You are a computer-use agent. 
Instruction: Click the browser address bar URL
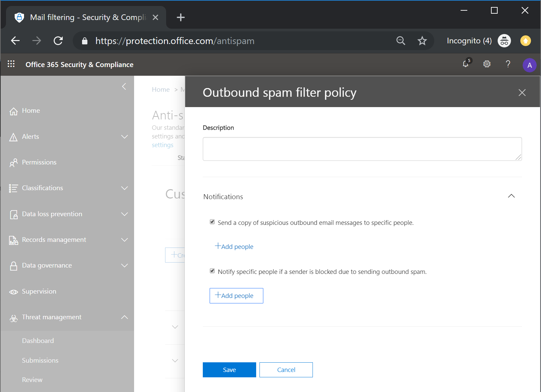[x=175, y=41]
